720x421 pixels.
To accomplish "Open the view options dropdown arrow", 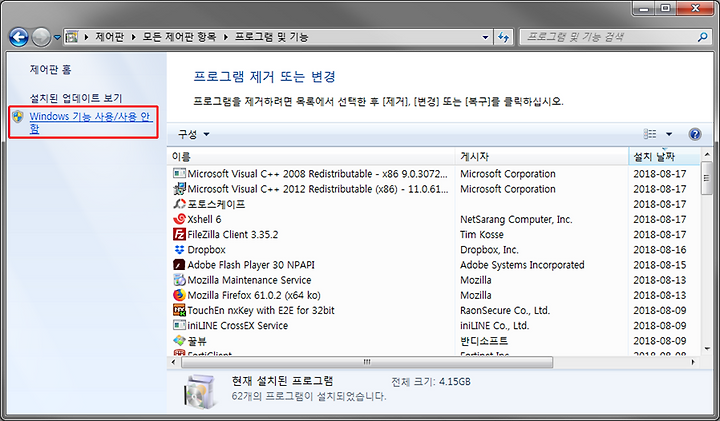I will (669, 134).
